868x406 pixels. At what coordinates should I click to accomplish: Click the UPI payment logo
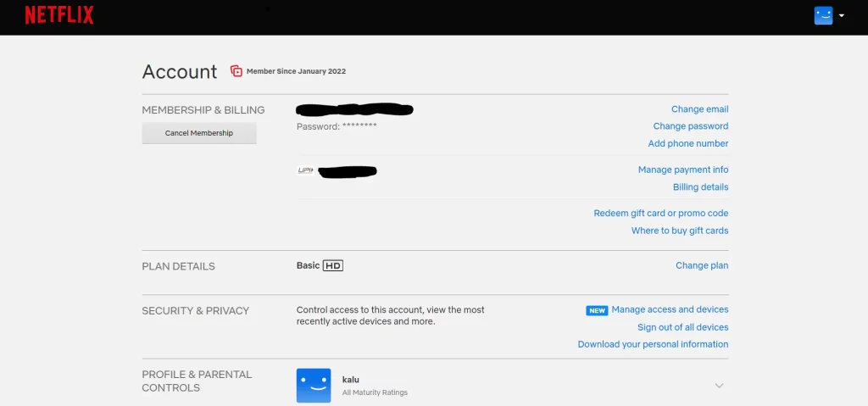click(x=305, y=170)
